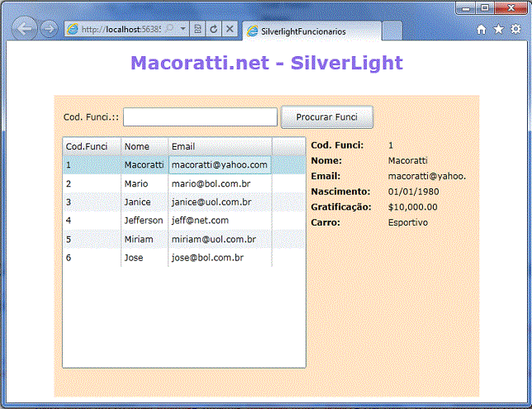Click the details Email value macoratti@yahoo.
This screenshot has width=532, height=409.
[427, 176]
